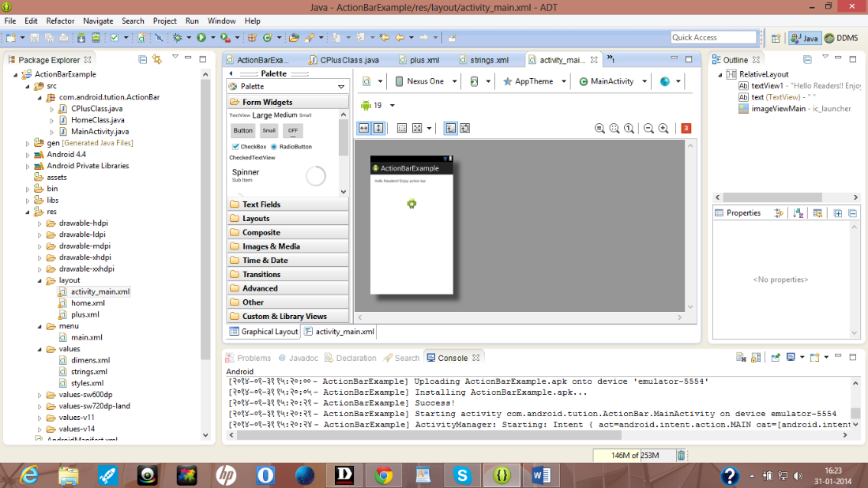Click the red lint warnings badge
Image resolution: width=868 pixels, height=488 pixels.
686,129
